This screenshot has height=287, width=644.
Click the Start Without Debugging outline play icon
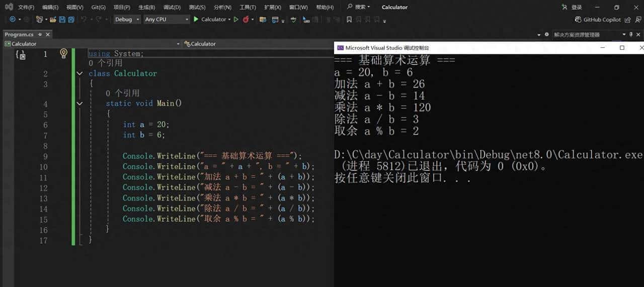click(236, 19)
